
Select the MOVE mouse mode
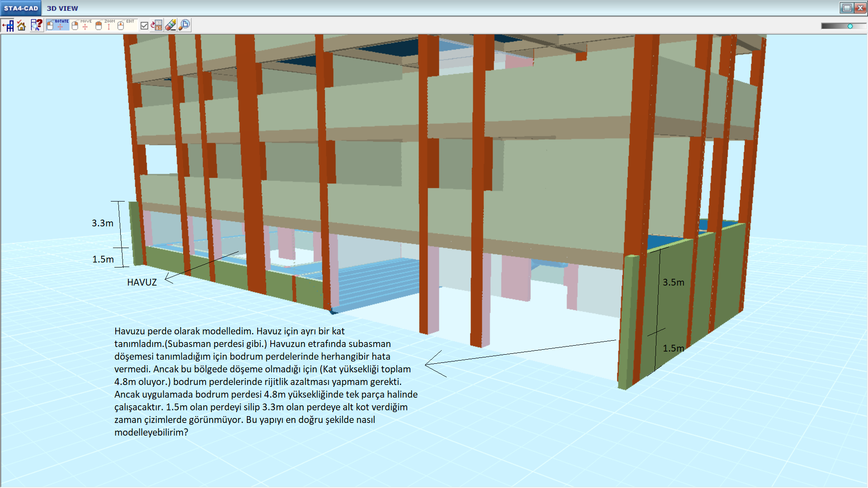click(82, 25)
